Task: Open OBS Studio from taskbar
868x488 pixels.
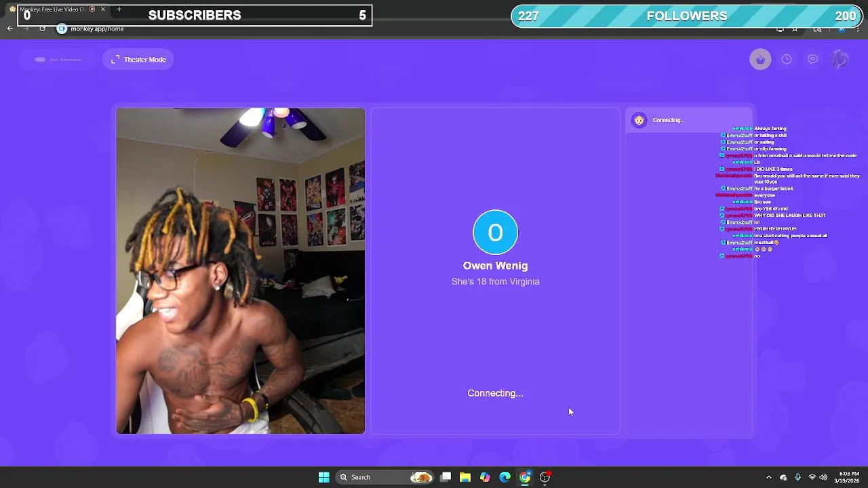Action: [545, 477]
